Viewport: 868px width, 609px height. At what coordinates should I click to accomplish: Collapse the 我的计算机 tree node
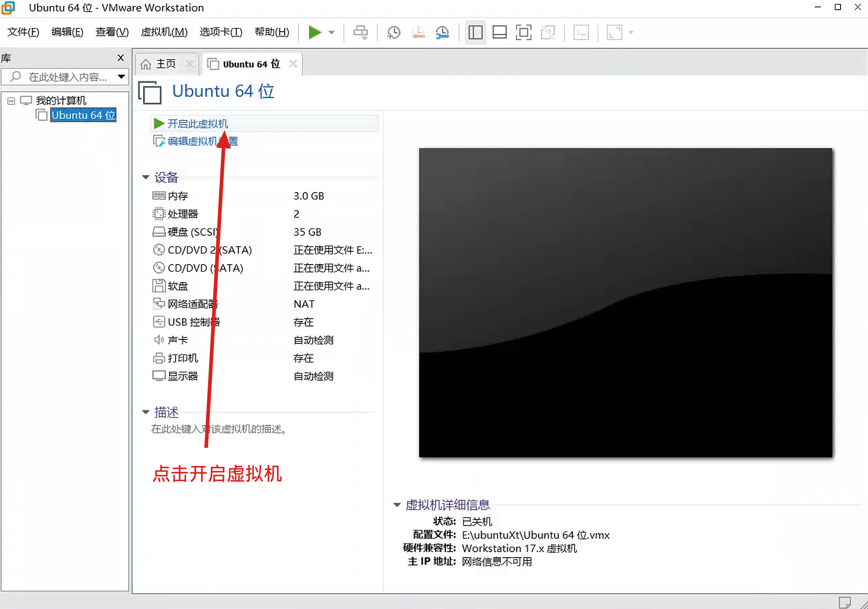11,101
